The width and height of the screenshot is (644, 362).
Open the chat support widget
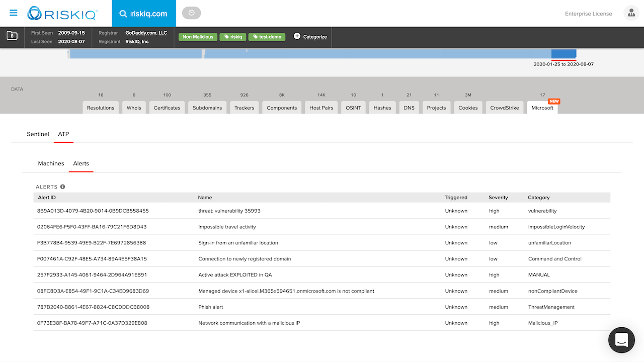621,340
